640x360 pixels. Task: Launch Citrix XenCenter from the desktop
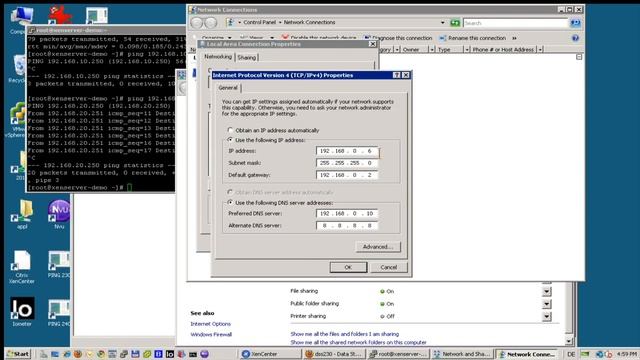click(22, 267)
